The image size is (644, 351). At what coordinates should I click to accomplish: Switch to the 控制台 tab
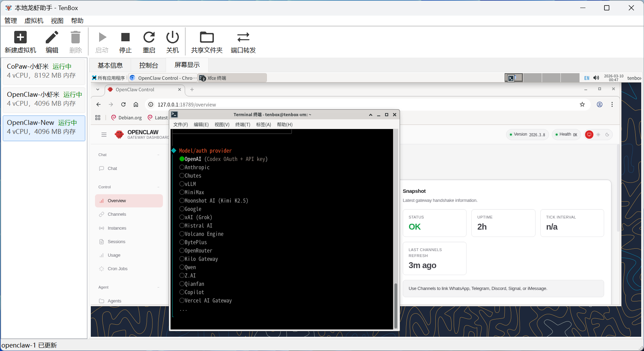pyautogui.click(x=148, y=65)
